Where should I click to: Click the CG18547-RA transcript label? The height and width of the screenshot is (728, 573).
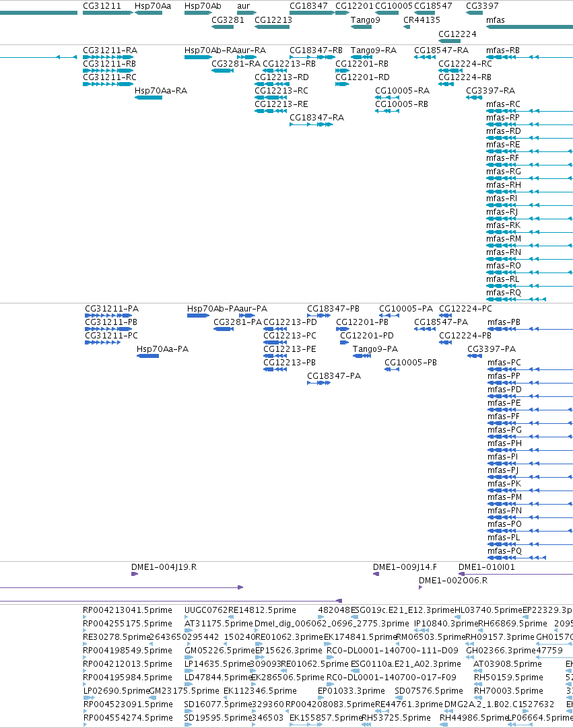442,50
